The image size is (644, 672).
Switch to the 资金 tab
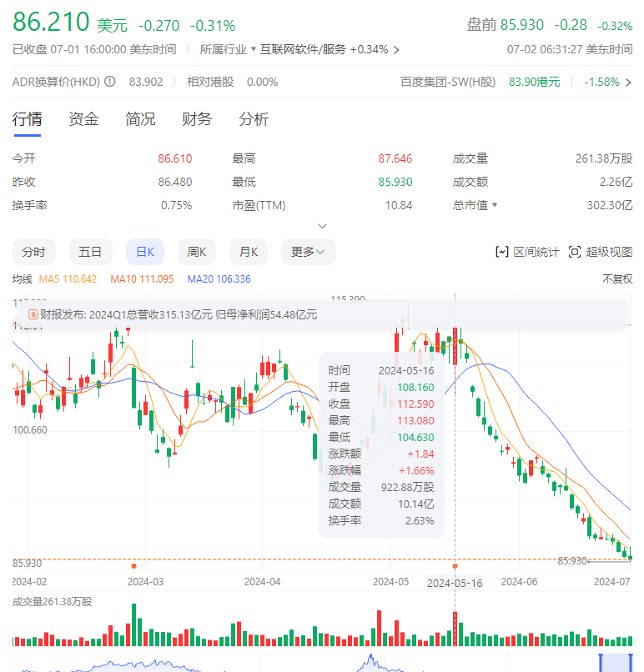(83, 119)
